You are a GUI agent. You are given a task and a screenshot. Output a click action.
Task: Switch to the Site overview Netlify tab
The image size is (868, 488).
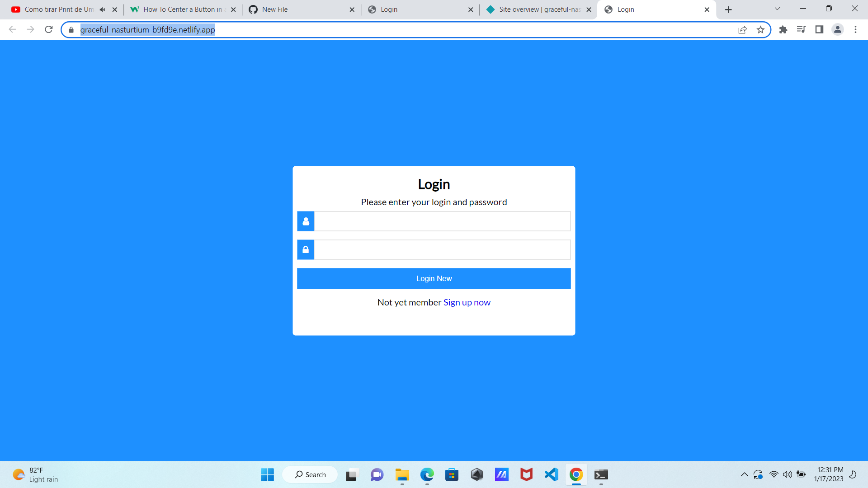click(x=536, y=9)
